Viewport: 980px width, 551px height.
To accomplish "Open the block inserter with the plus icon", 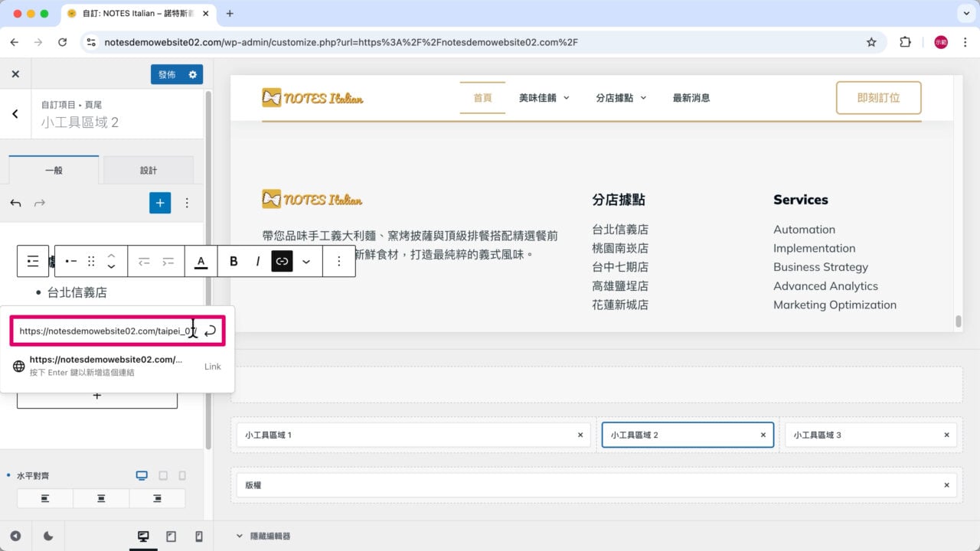I will point(160,203).
